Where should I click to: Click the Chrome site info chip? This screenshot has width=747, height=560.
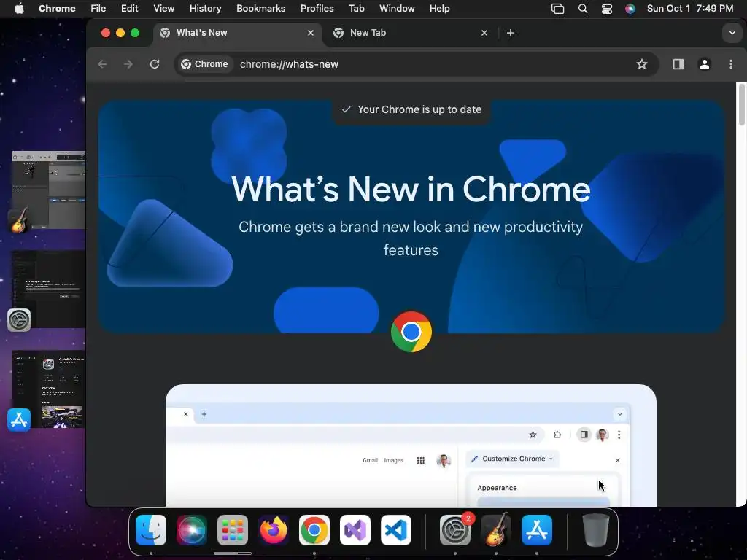coord(204,64)
